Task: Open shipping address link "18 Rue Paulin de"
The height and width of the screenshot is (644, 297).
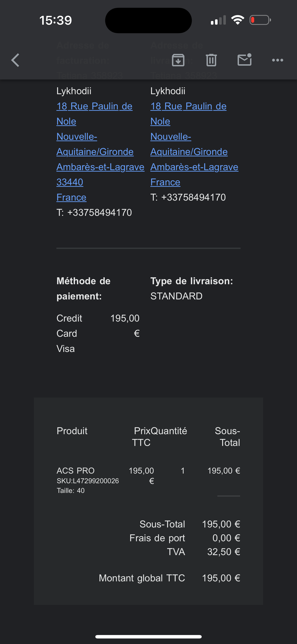Action: pos(188,106)
